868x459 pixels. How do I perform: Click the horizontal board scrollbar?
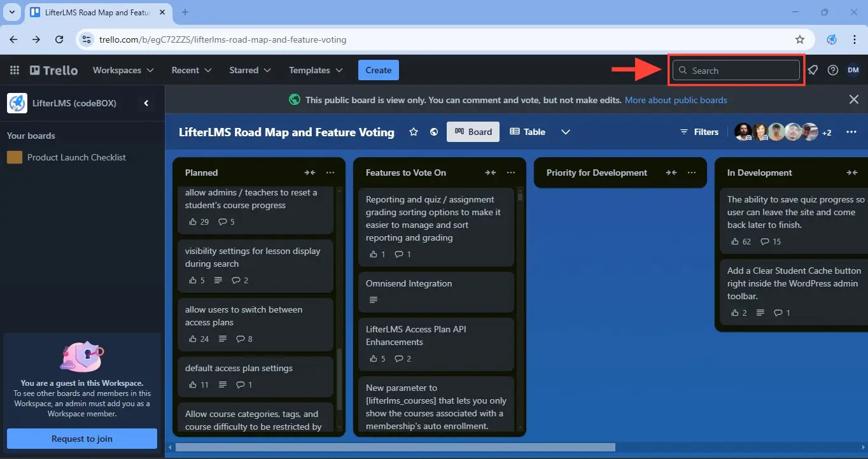click(395, 447)
